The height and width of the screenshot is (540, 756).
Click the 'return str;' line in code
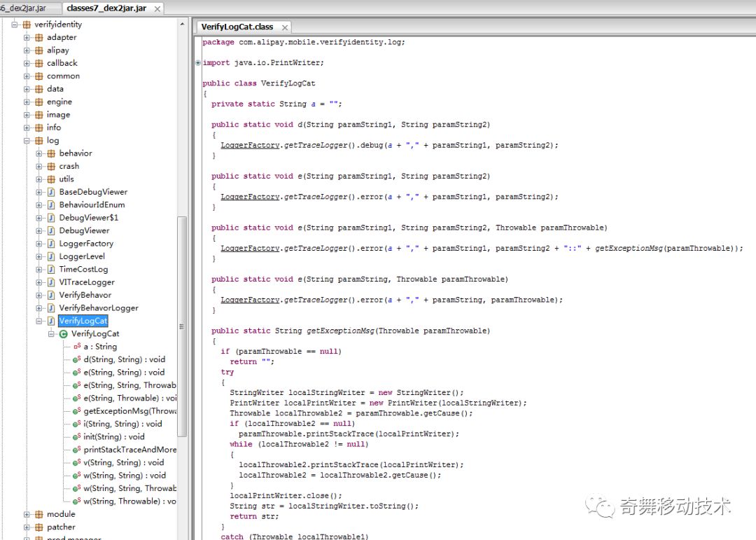(254, 516)
